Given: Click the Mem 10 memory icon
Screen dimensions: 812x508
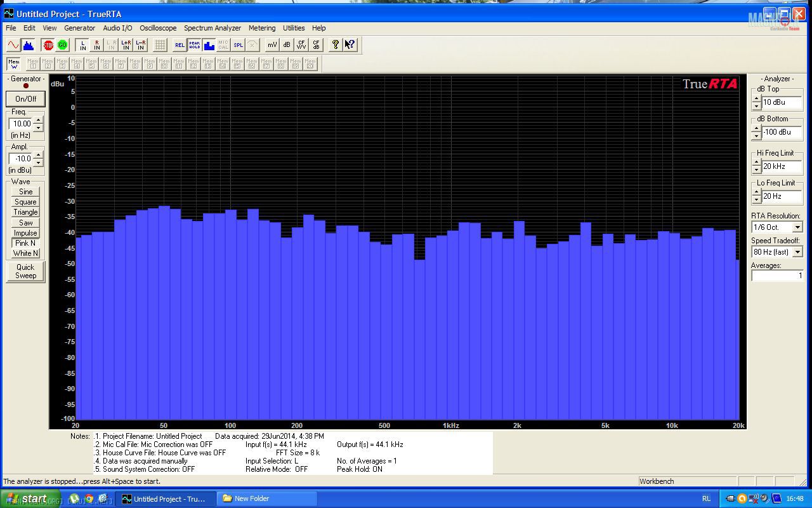Looking at the screenshot, I should click(164, 63).
